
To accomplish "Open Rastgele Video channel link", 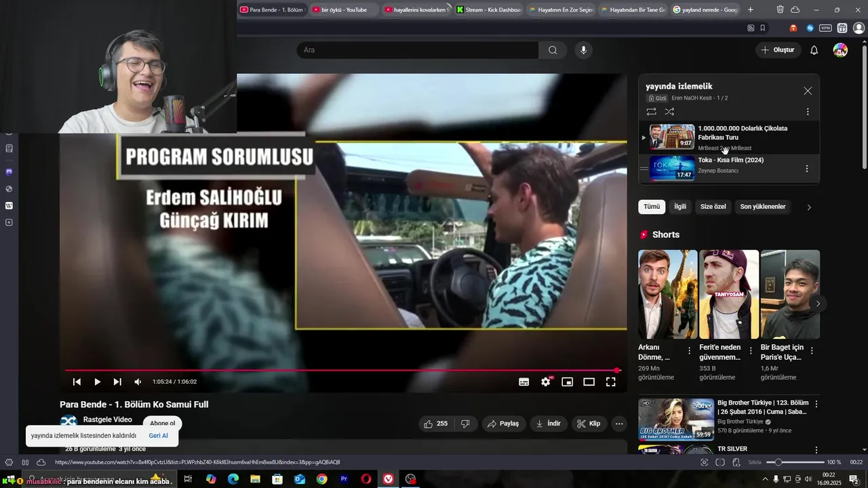I will pos(107,420).
